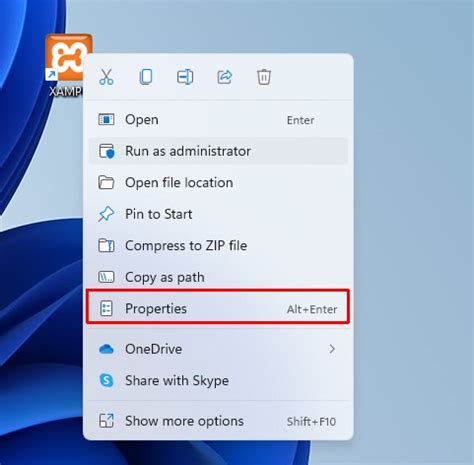Click the shield icon beside Run as administrator
474x465 pixels.
point(107,152)
